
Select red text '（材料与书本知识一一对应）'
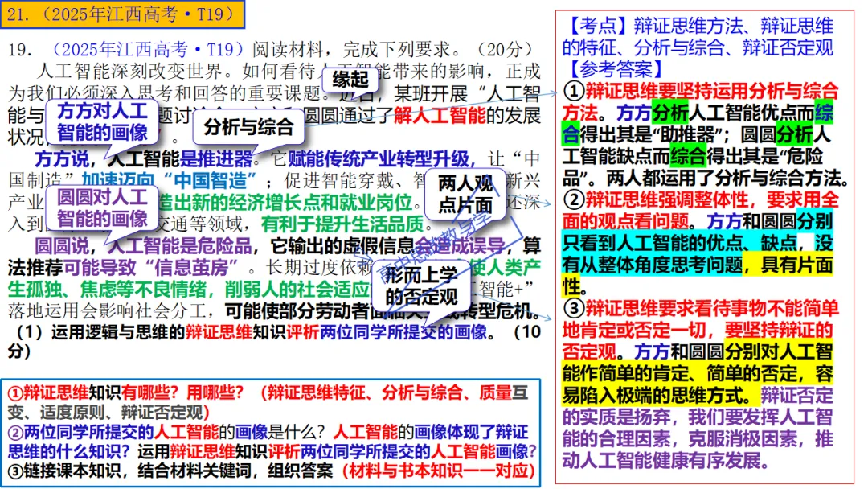[439, 471]
